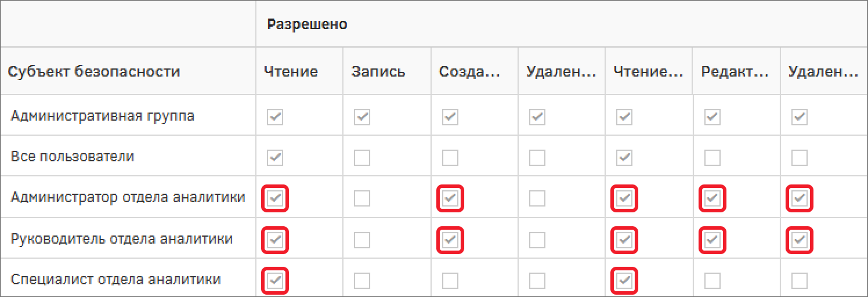Click the Субъект безопасности column header
Viewport: 868px width, 297px height.
coord(94,72)
